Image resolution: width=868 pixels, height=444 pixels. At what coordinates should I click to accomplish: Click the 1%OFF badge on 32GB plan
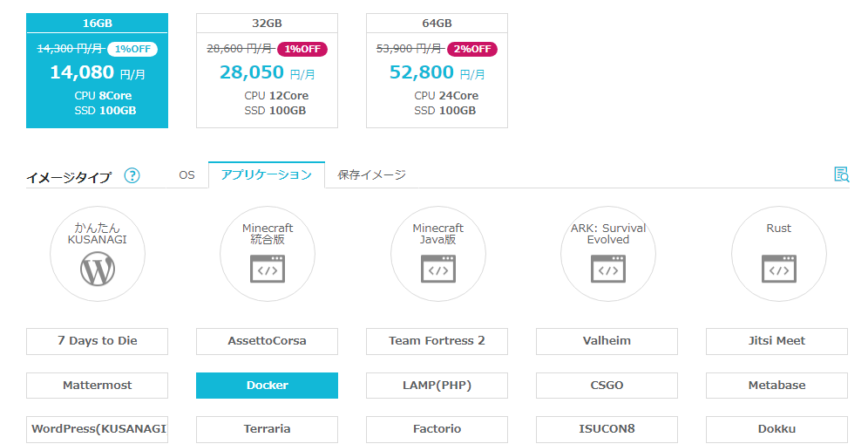coord(302,49)
